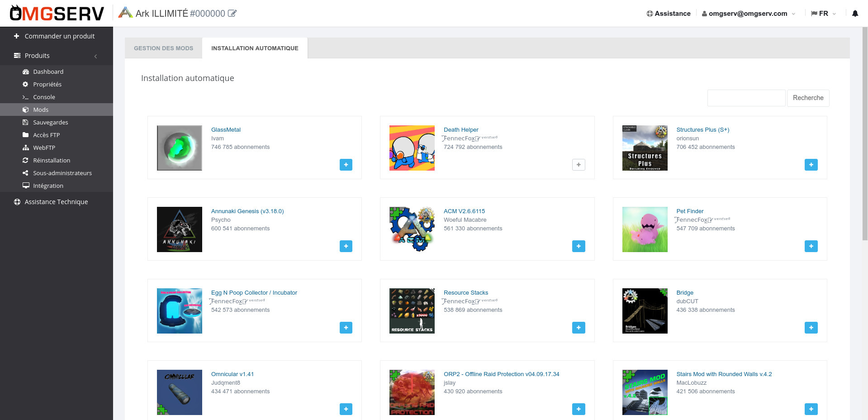Click the Egg N Poop Collector thumbnail
The width and height of the screenshot is (868, 420).
point(180,311)
